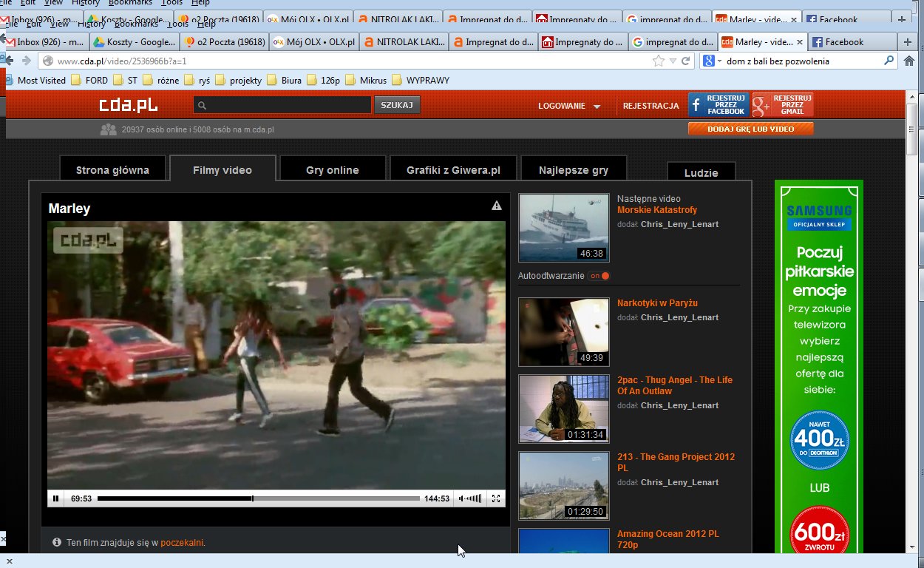
Task: Adjust the player volume bars
Action: [x=470, y=498]
